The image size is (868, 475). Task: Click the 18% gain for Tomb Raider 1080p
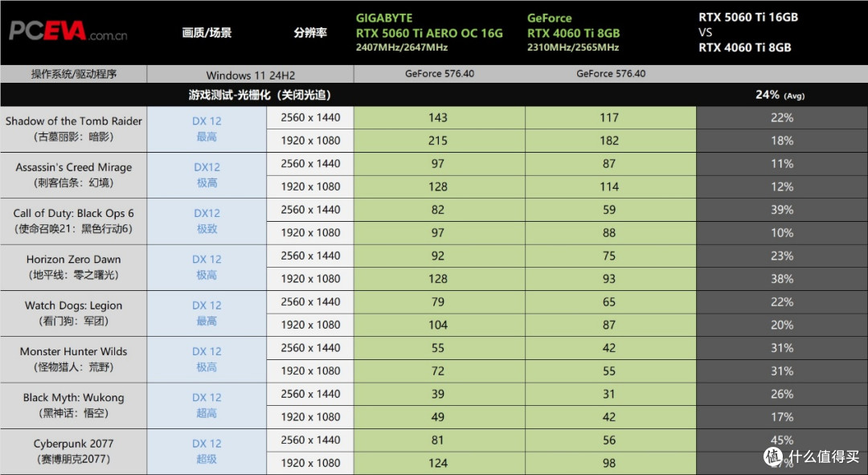tap(782, 141)
